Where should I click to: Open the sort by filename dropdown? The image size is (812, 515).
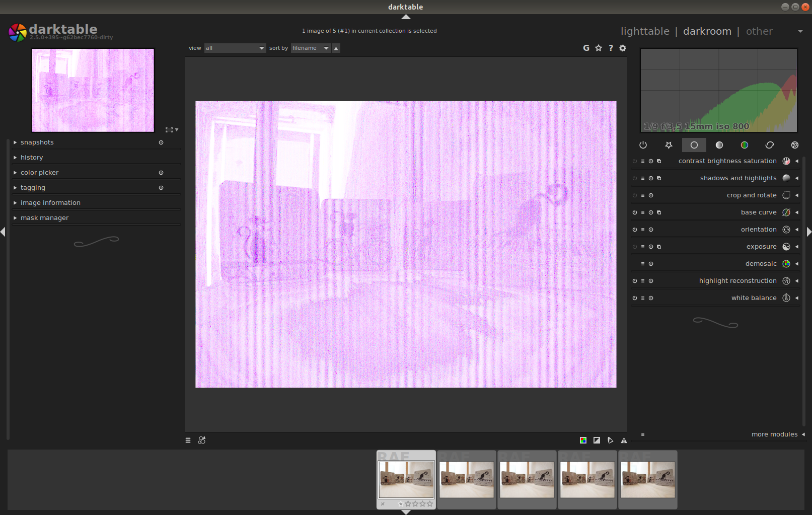point(310,48)
